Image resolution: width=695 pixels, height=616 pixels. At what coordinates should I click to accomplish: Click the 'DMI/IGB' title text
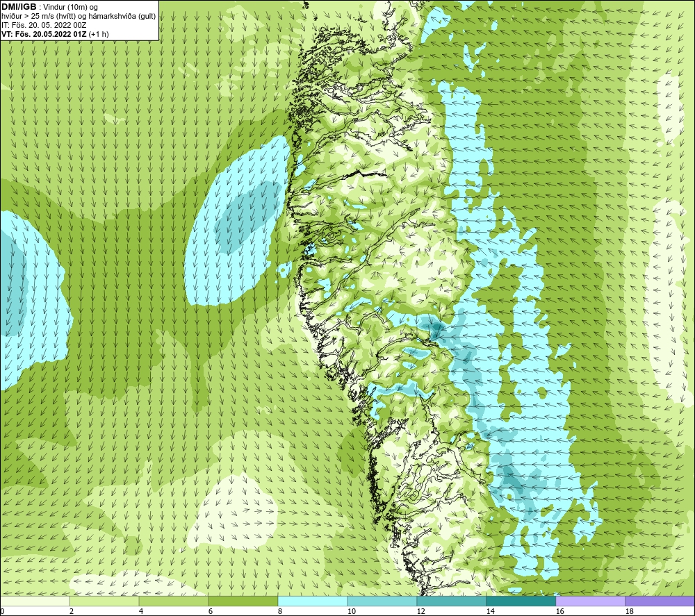pos(19,7)
